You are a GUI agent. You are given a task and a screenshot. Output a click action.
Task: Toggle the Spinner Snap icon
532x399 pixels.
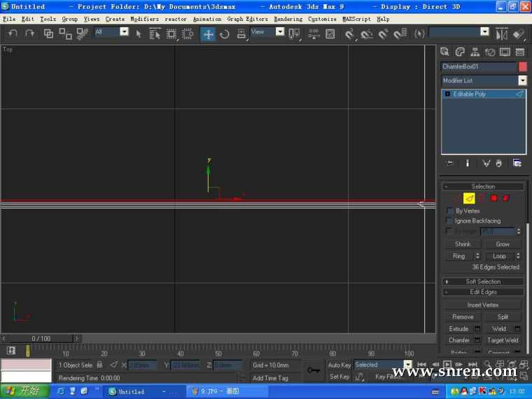[x=400, y=34]
